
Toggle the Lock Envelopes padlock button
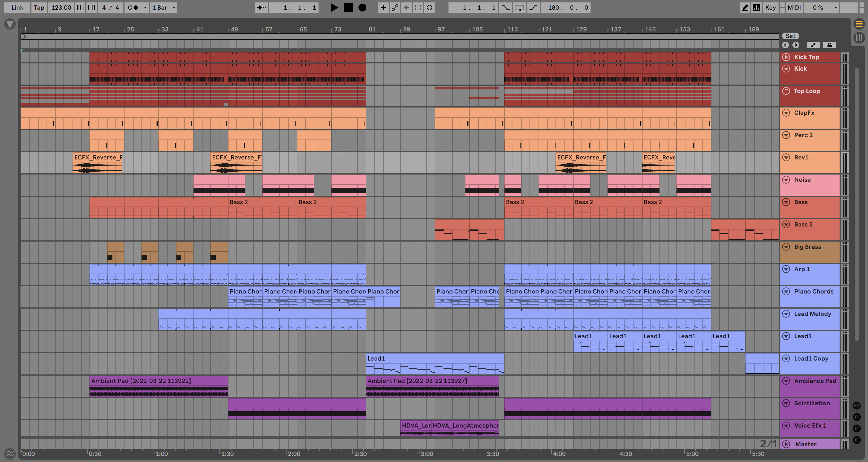[x=830, y=45]
